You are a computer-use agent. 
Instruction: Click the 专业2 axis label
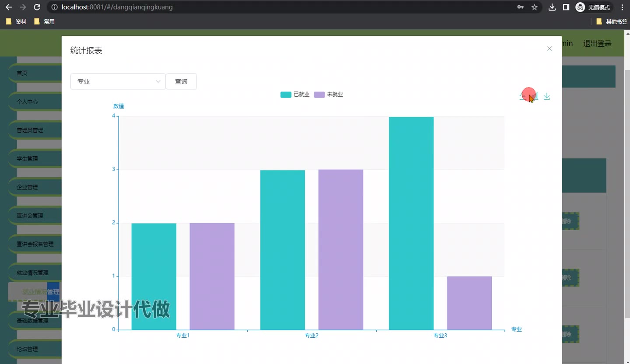tap(311, 336)
